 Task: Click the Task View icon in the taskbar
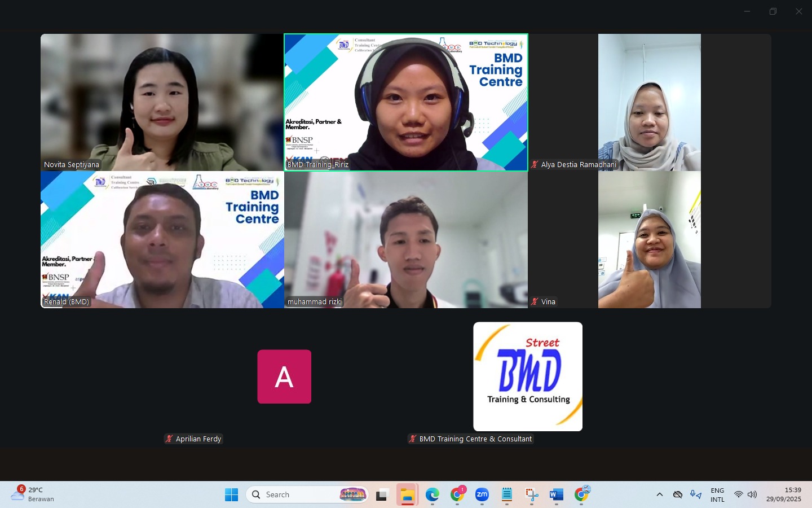(383, 495)
